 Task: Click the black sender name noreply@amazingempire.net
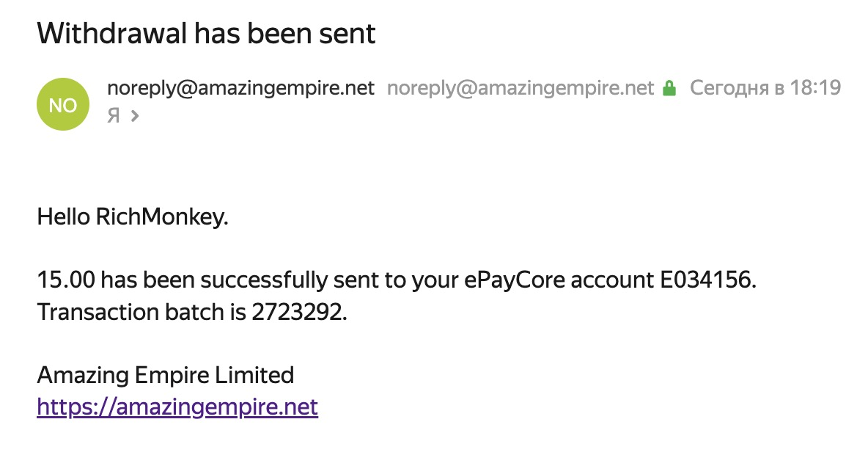pos(240,89)
